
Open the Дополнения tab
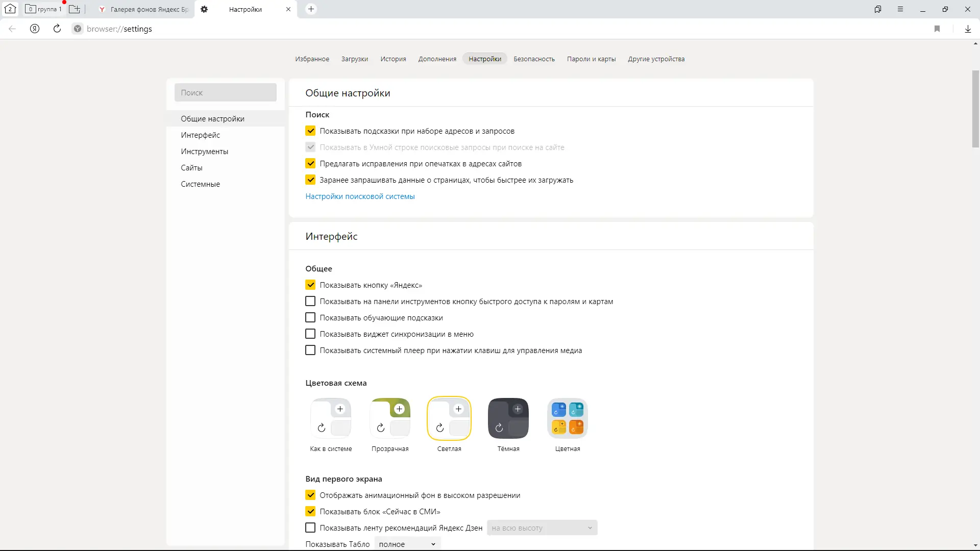point(437,59)
